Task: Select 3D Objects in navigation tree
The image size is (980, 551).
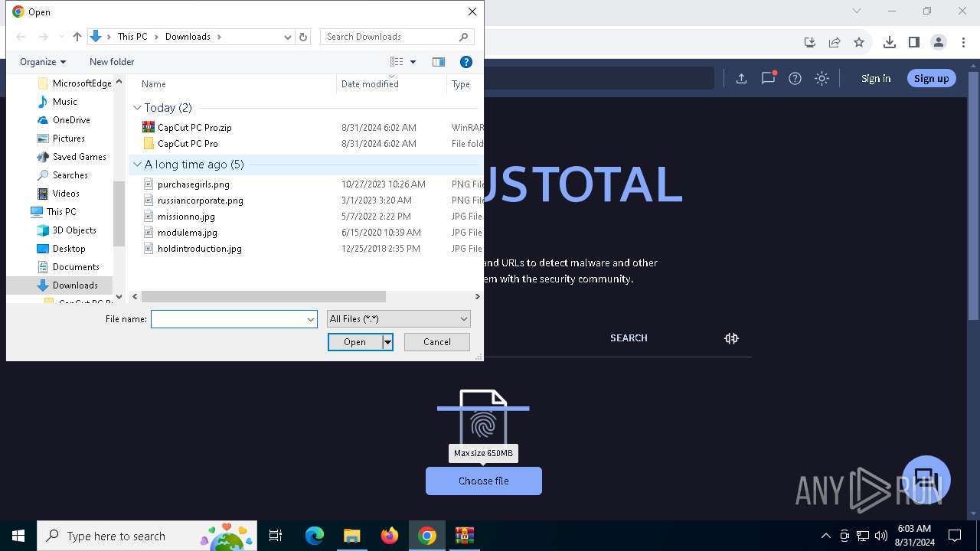Action: 74,230
